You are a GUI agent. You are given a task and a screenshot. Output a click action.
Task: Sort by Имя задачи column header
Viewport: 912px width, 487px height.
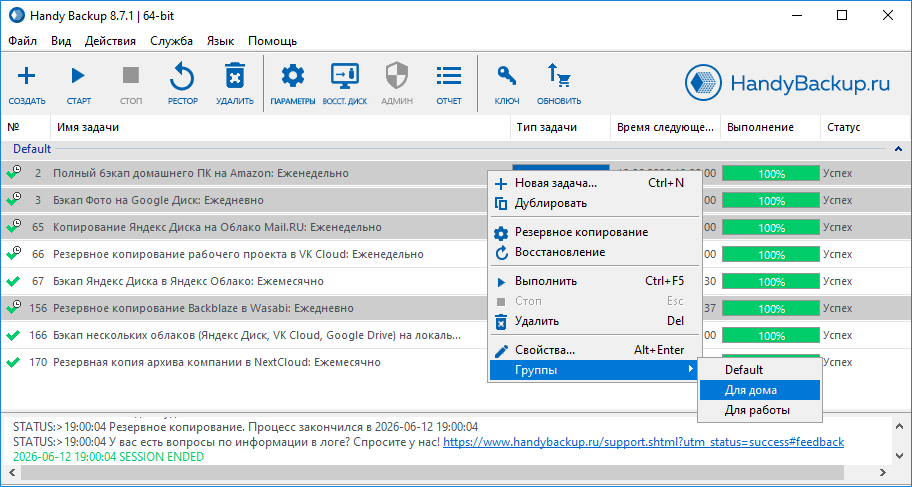tap(280, 127)
